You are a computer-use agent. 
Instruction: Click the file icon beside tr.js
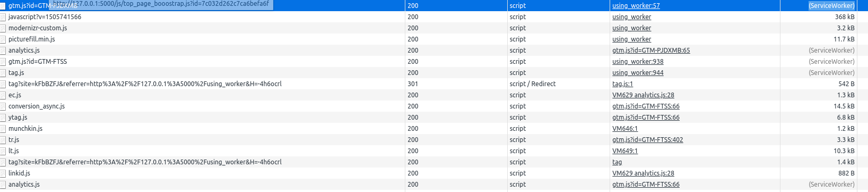pyautogui.click(x=3, y=140)
